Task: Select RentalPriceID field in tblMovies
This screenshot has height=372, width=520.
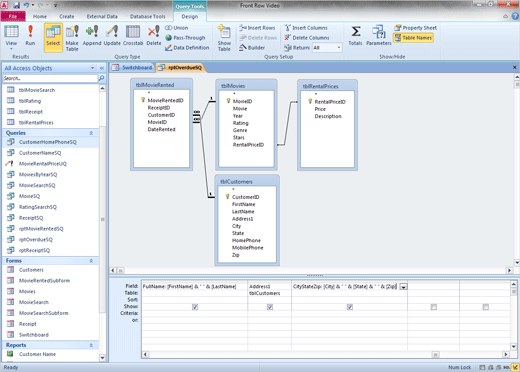Action: [248, 145]
